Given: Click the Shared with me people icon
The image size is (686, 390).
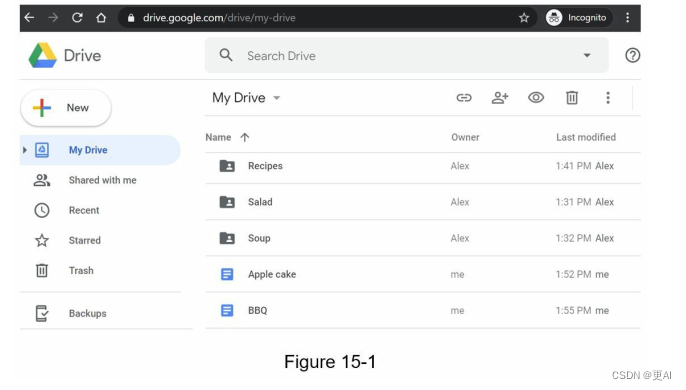Looking at the screenshot, I should click(x=42, y=180).
